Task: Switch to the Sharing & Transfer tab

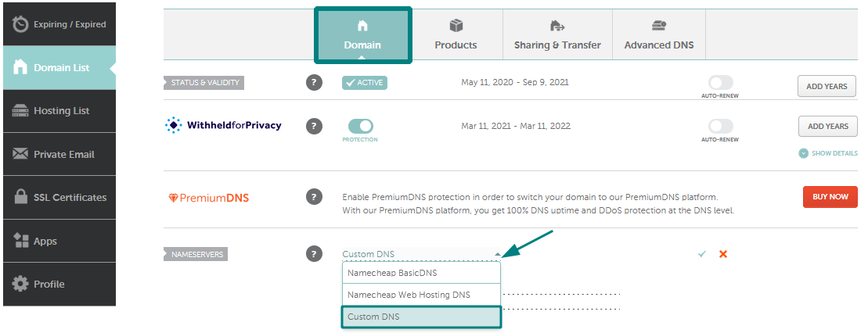Action: pos(557,35)
